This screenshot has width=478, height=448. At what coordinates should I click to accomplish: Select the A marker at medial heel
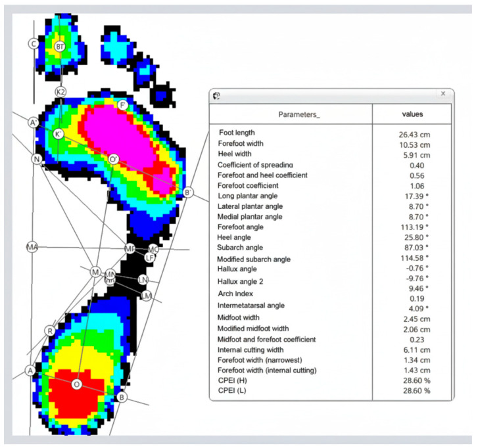[x=30, y=370]
